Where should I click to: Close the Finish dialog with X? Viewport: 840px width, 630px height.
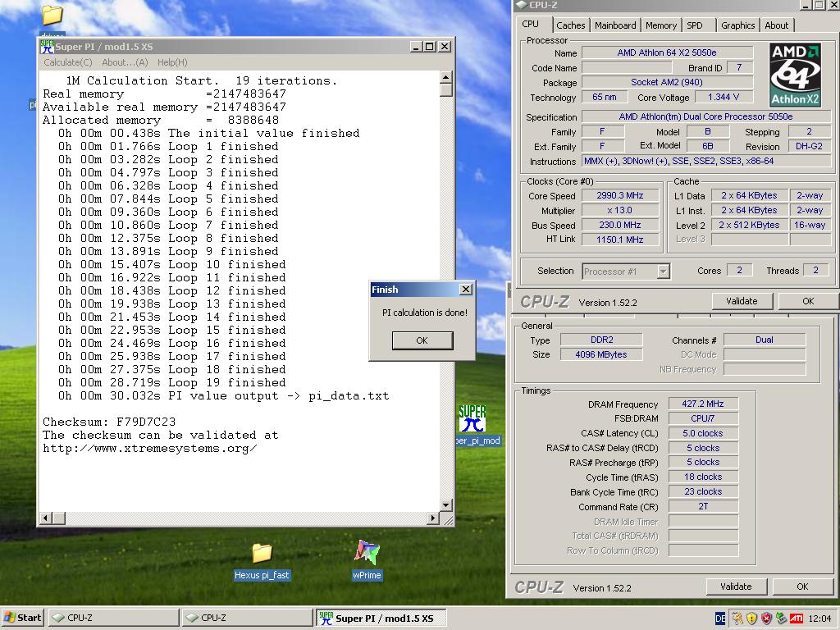(466, 290)
